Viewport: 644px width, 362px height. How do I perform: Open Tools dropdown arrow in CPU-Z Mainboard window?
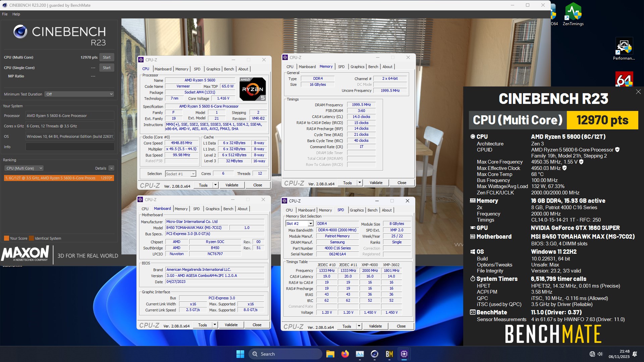[215, 325]
